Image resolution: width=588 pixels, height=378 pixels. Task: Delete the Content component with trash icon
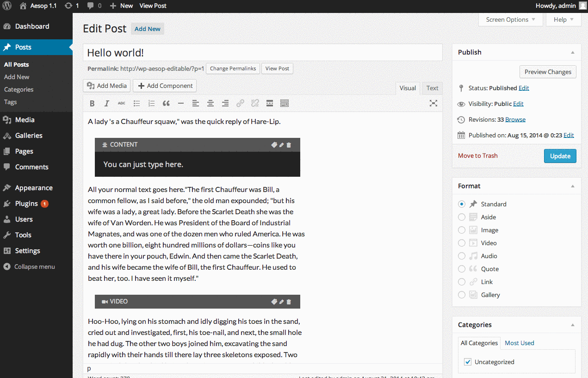point(289,145)
